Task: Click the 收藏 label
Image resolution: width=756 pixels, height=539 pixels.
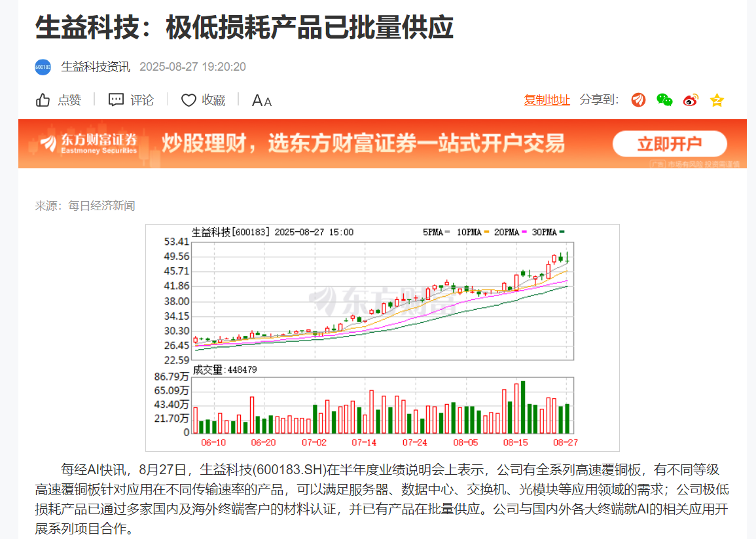Action: click(x=213, y=100)
